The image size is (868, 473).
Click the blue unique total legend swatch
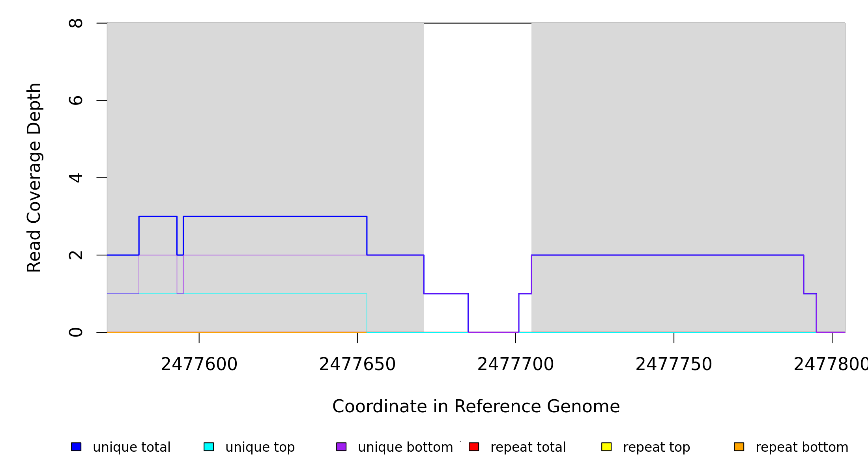click(76, 447)
